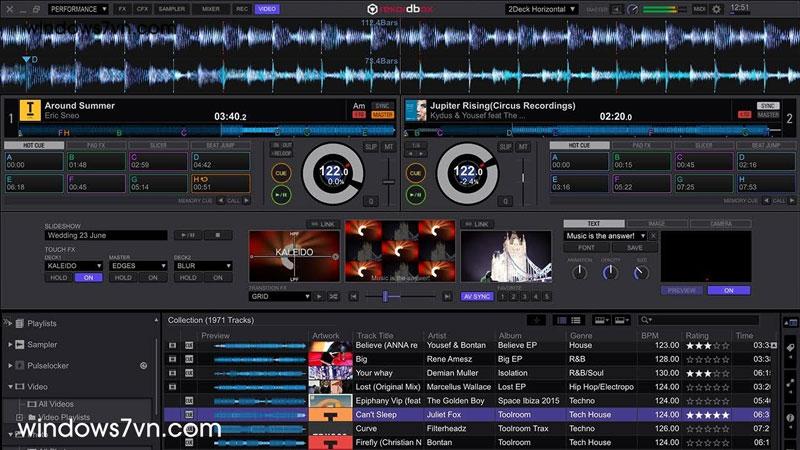The image size is (800, 450).
Task: Click transition FX shuffle icon
Action: (x=334, y=296)
